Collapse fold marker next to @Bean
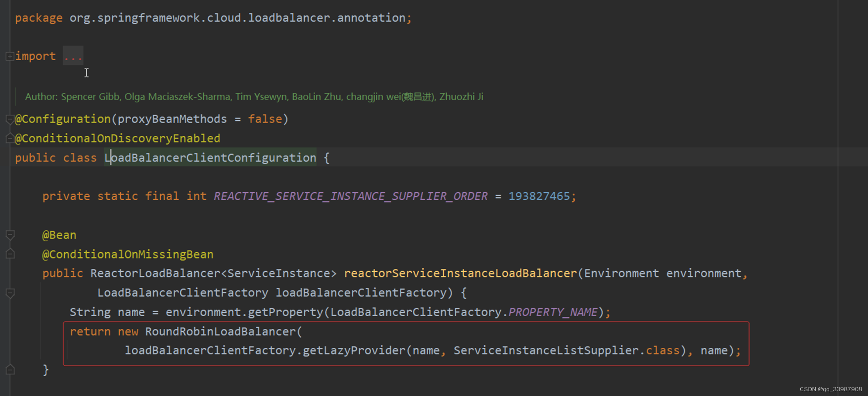868x396 pixels. point(10,235)
